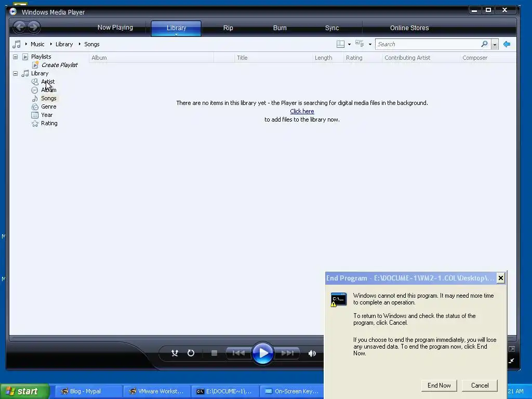Sort by the Length column header
532x399 pixels.
coord(327,58)
